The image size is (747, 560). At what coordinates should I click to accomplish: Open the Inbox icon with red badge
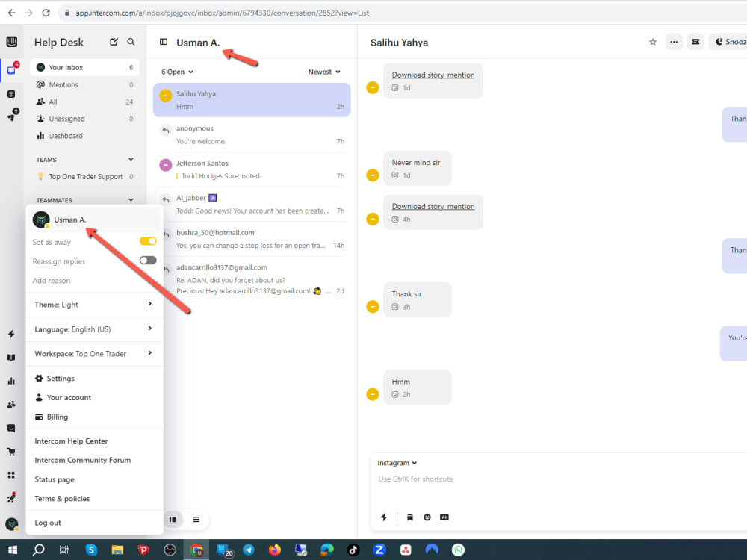pyautogui.click(x=12, y=69)
